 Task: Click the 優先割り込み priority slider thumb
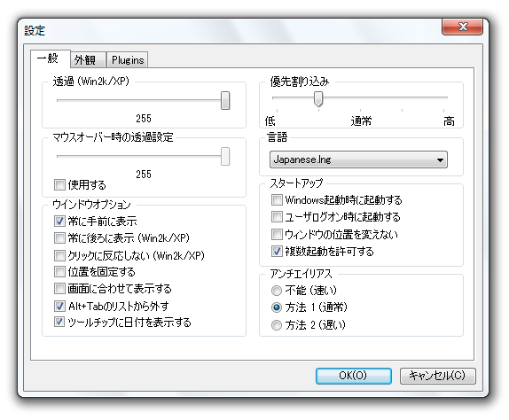318,98
